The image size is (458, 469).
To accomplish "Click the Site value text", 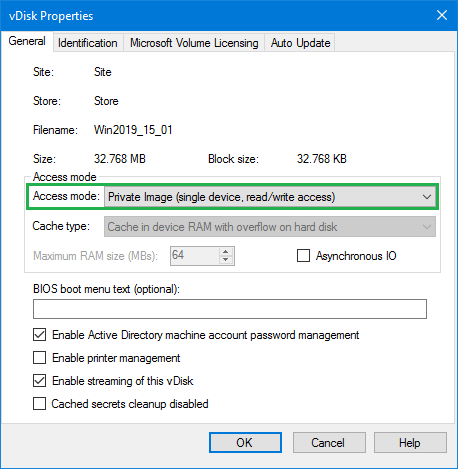I will pos(103,72).
